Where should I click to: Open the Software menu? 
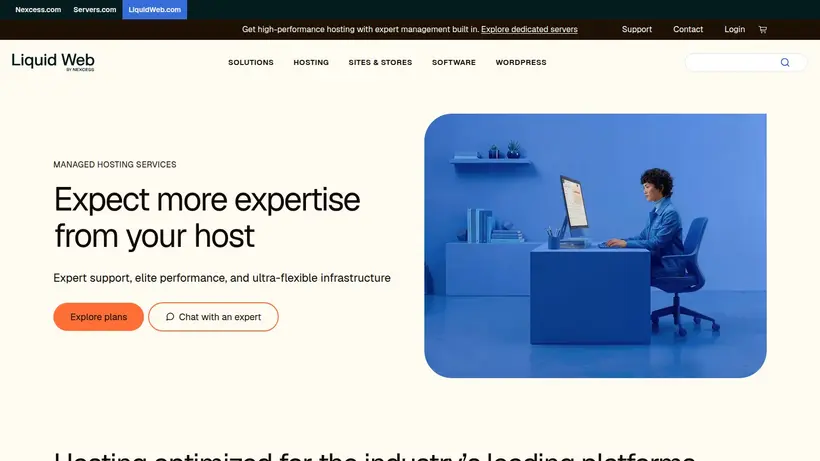coord(454,62)
